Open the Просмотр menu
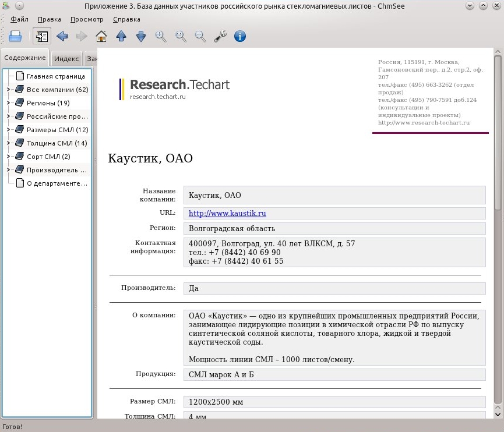Image resolution: width=504 pixels, height=432 pixels. (87, 19)
